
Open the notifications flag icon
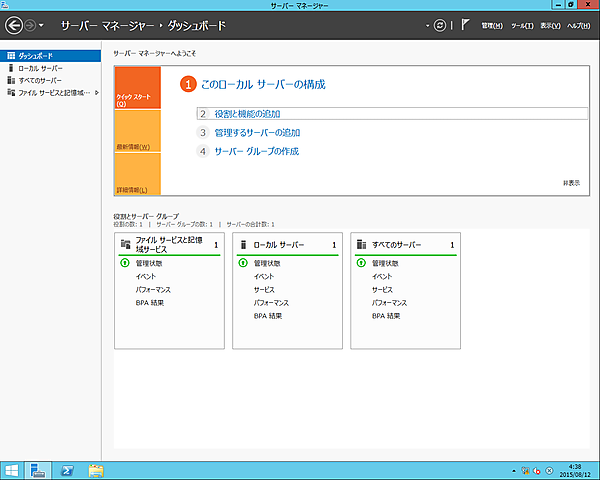tap(465, 24)
